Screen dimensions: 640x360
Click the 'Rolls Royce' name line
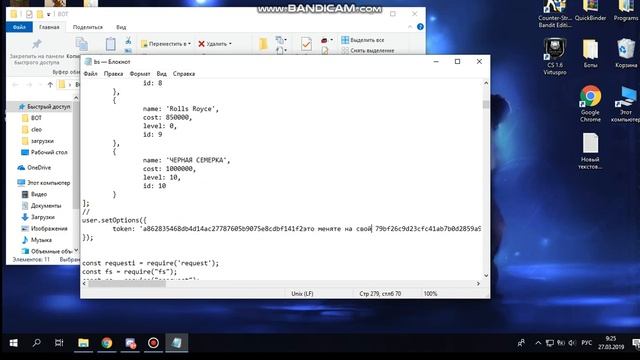pos(180,109)
